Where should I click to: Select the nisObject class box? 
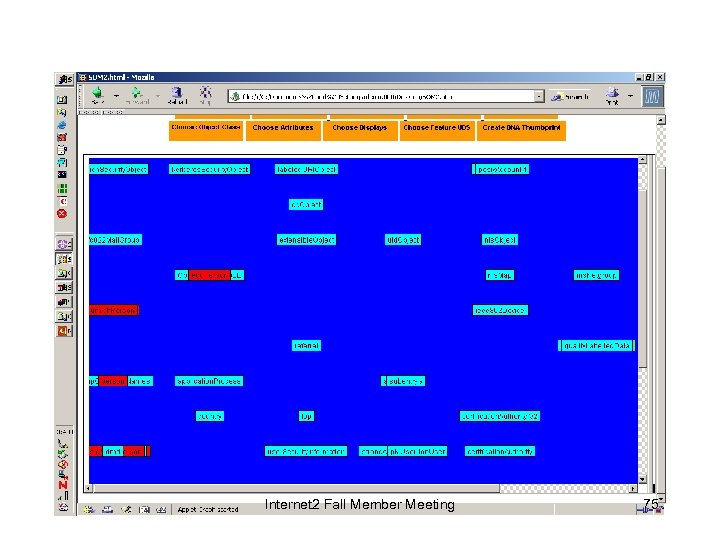[x=500, y=240]
